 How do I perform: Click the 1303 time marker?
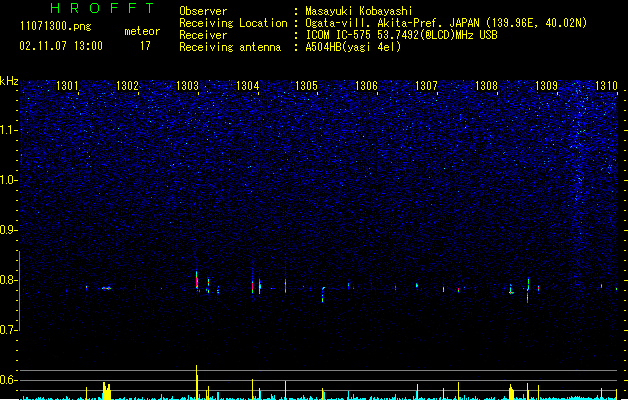187,86
